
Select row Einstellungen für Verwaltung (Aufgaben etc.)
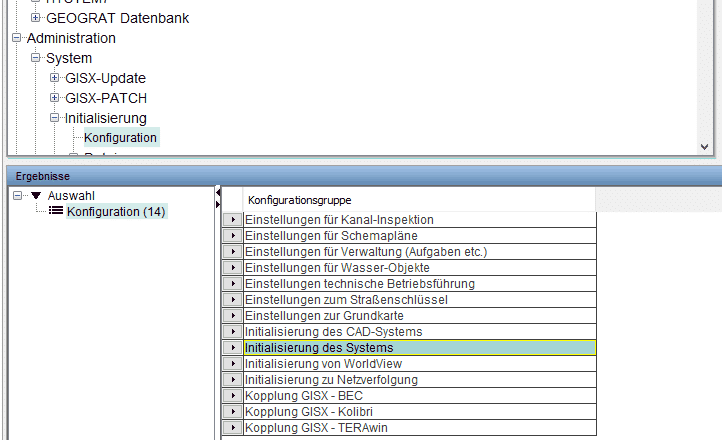(419, 252)
